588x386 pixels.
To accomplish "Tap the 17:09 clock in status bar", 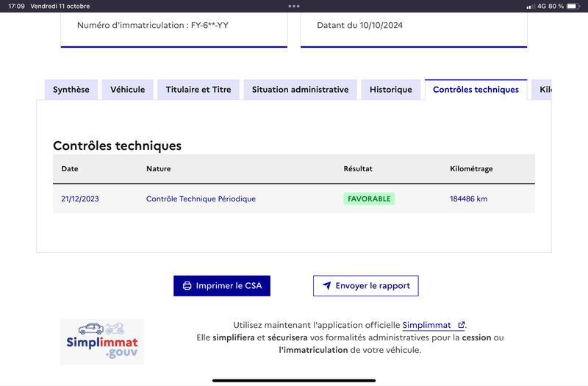I will coord(16,6).
